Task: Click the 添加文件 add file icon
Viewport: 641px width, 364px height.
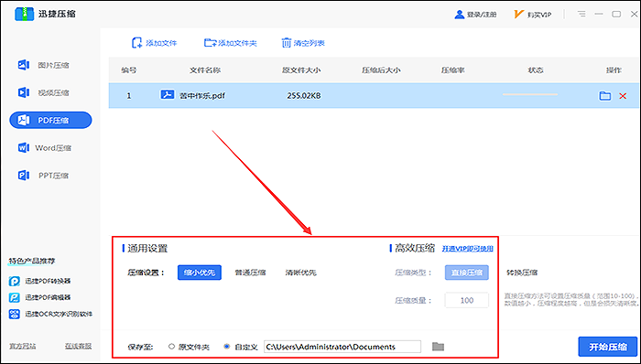Action: tap(136, 43)
